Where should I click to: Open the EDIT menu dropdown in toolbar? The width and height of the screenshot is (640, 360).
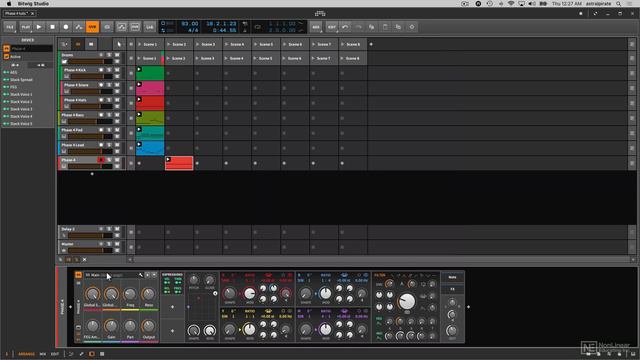click(x=331, y=27)
